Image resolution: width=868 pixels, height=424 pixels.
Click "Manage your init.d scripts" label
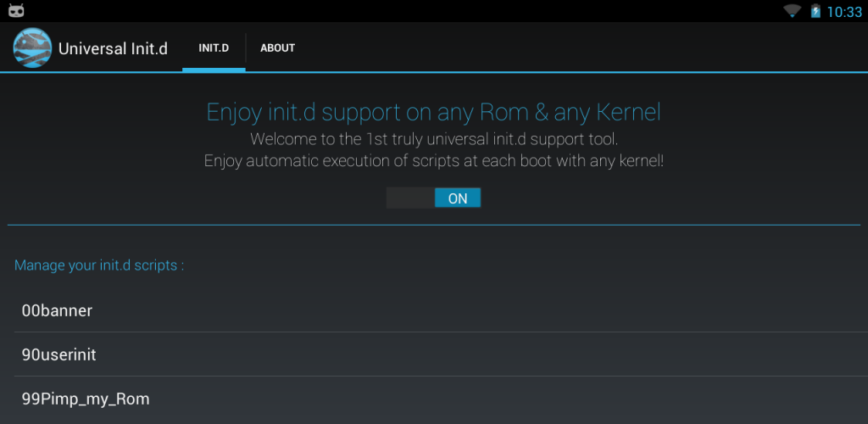coord(99,265)
